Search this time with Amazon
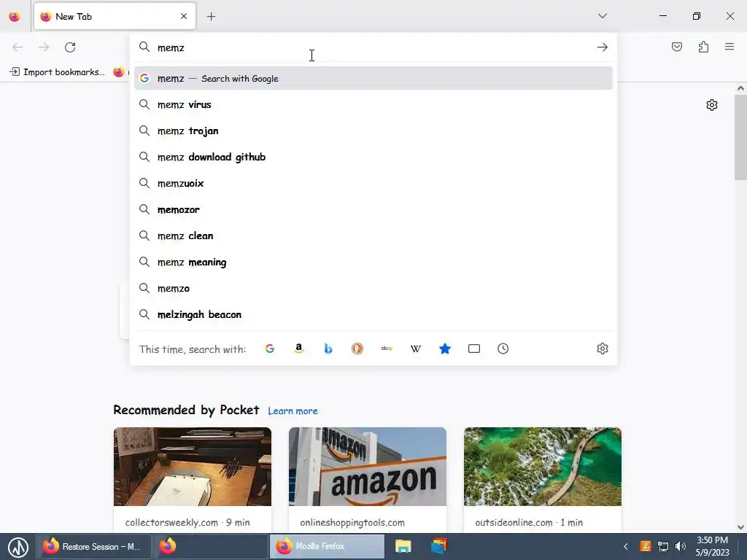 coord(298,349)
